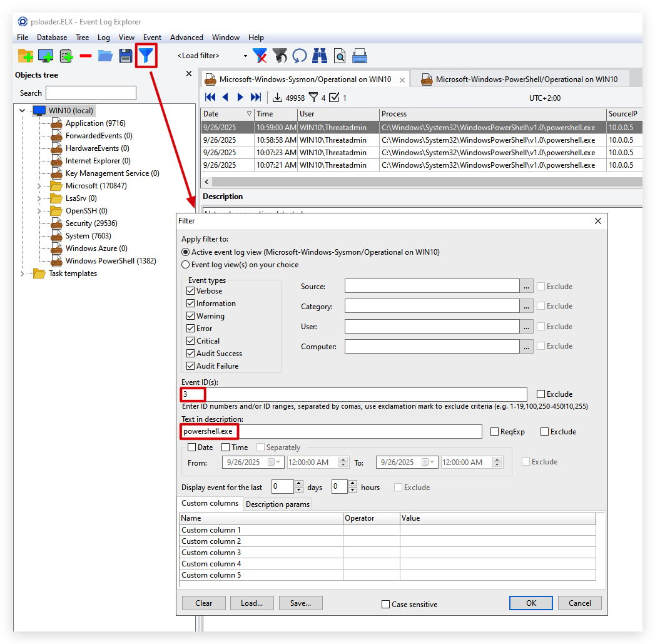The width and height of the screenshot is (655, 644).
Task: Click the Text in description input field
Action: 332,432
